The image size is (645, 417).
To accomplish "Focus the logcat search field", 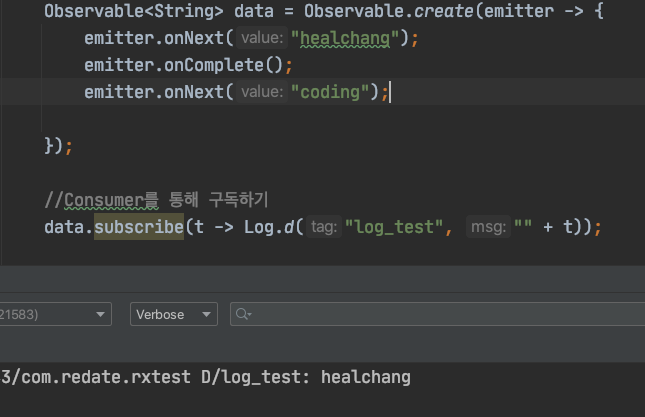I will [437, 314].
